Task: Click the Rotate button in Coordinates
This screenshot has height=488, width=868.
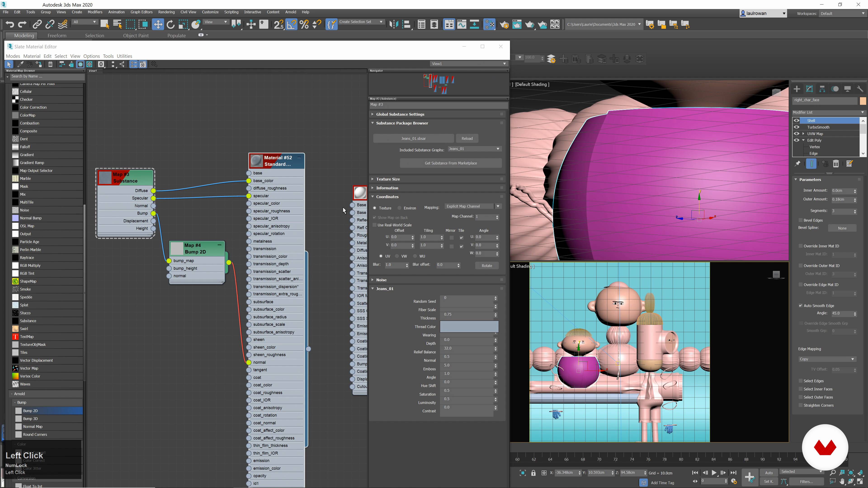Action: (x=487, y=266)
